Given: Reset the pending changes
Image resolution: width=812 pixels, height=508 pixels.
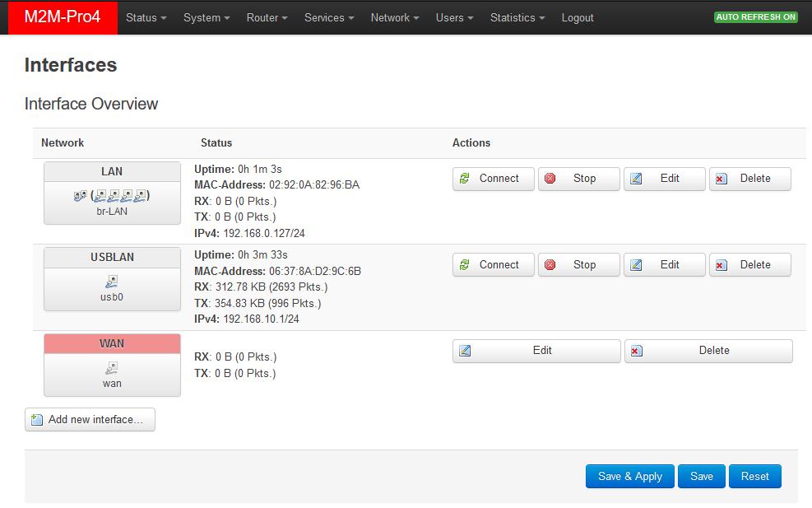Looking at the screenshot, I should point(754,476).
